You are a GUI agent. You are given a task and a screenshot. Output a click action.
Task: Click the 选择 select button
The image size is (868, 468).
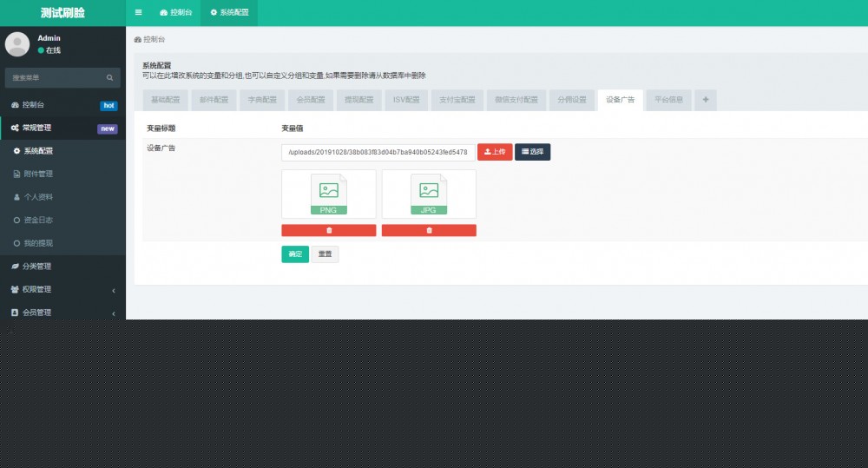532,152
